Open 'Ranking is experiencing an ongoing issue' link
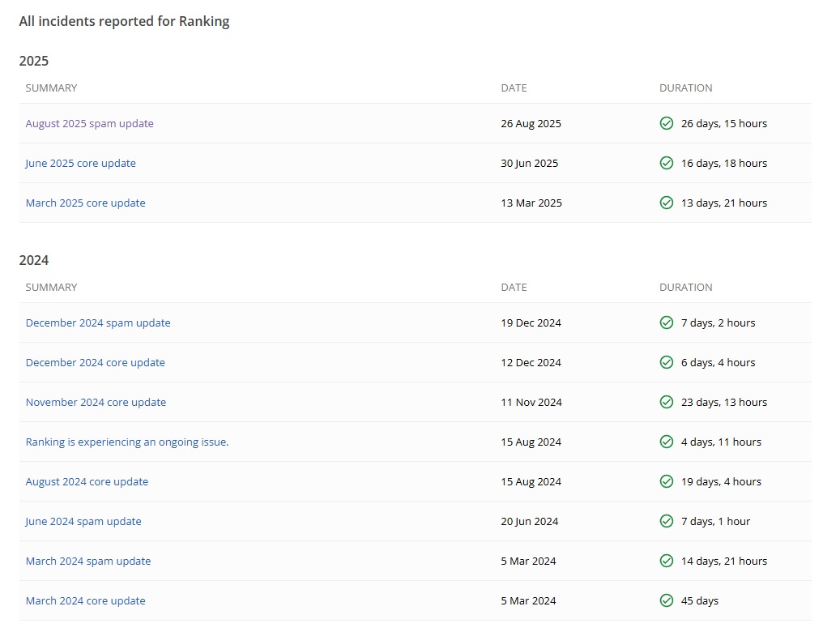 tap(127, 442)
